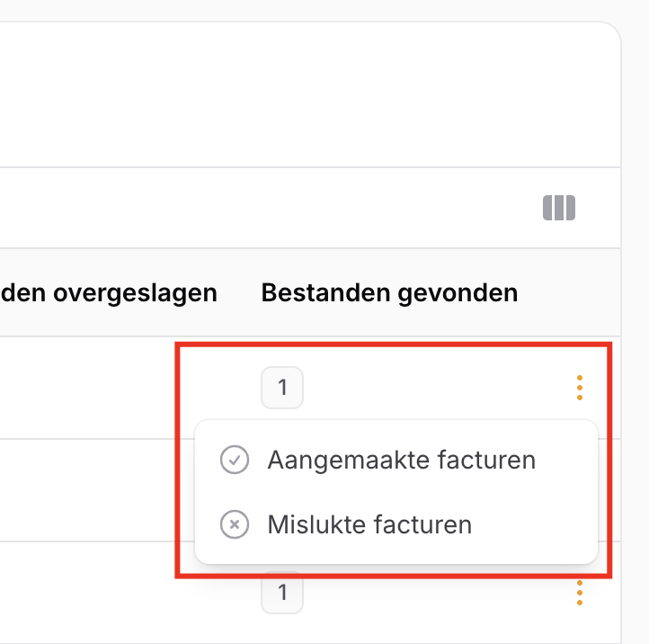Open the three-dot actions menu in bottom row
This screenshot has height=644, width=649.
point(580,593)
